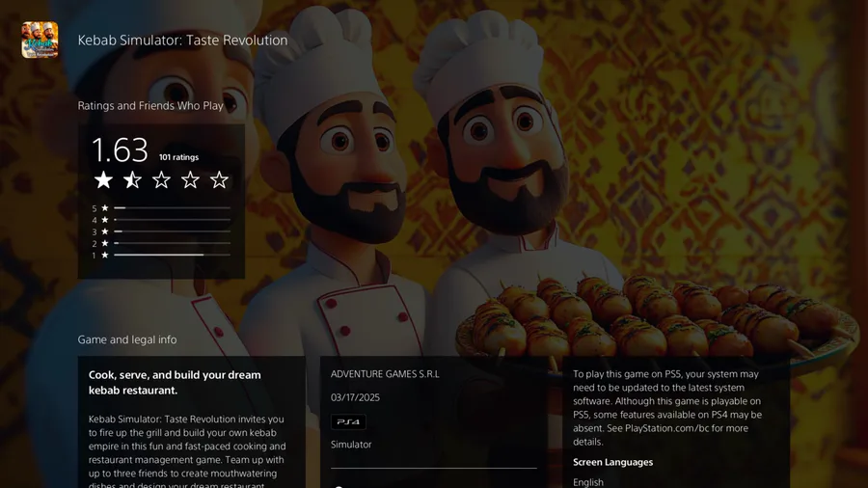868x488 pixels.
Task: Click the 101 ratings count label
Action: [x=178, y=157]
